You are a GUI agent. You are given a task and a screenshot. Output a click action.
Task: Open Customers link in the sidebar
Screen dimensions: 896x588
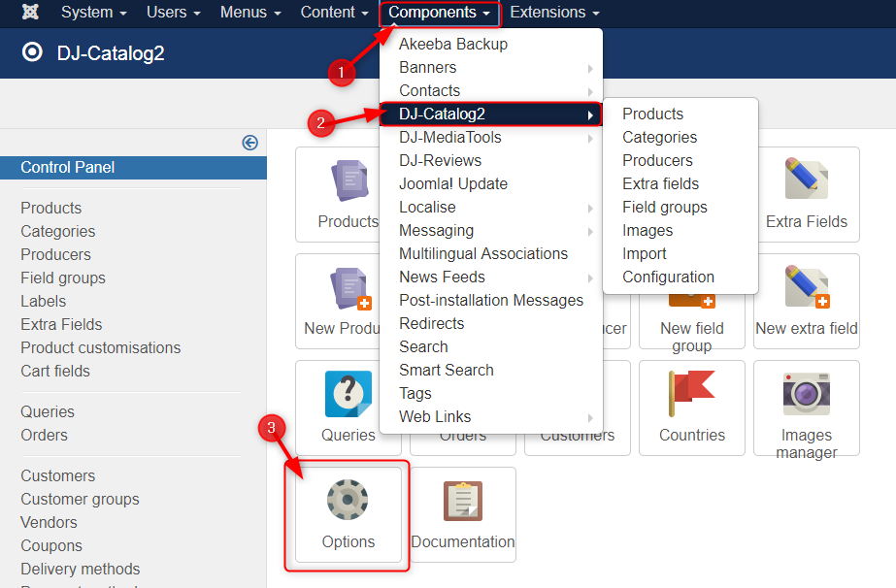[x=57, y=476]
